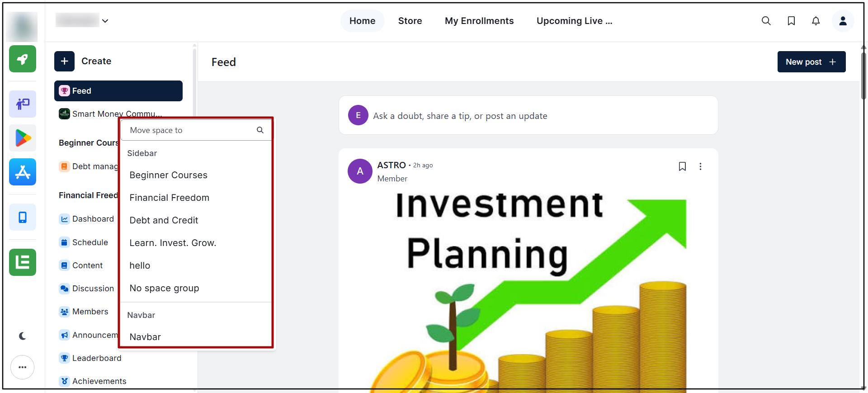
Task: Switch to the Store tab
Action: click(x=410, y=21)
